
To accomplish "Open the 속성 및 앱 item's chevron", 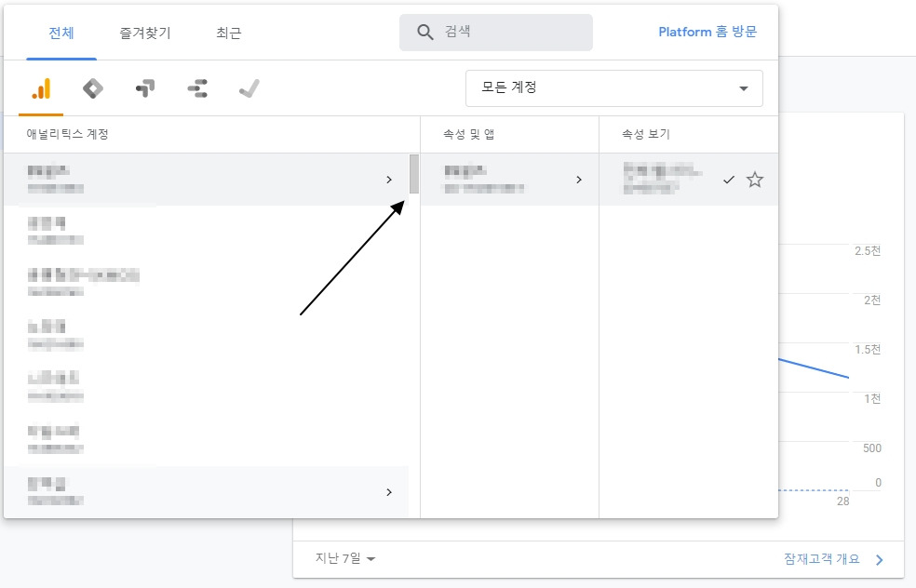I will tap(578, 180).
